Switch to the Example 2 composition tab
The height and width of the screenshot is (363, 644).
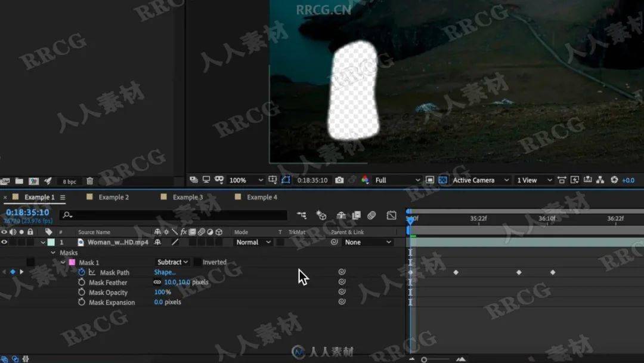tap(113, 197)
